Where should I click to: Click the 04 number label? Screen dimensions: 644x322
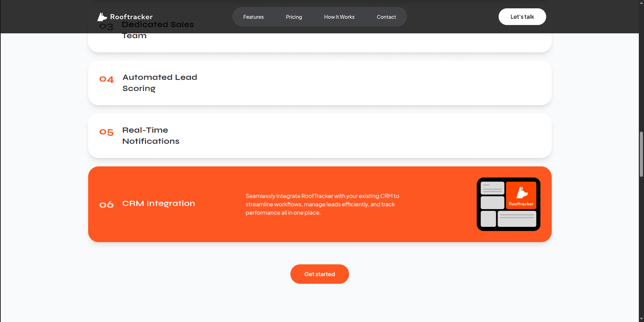tap(107, 80)
